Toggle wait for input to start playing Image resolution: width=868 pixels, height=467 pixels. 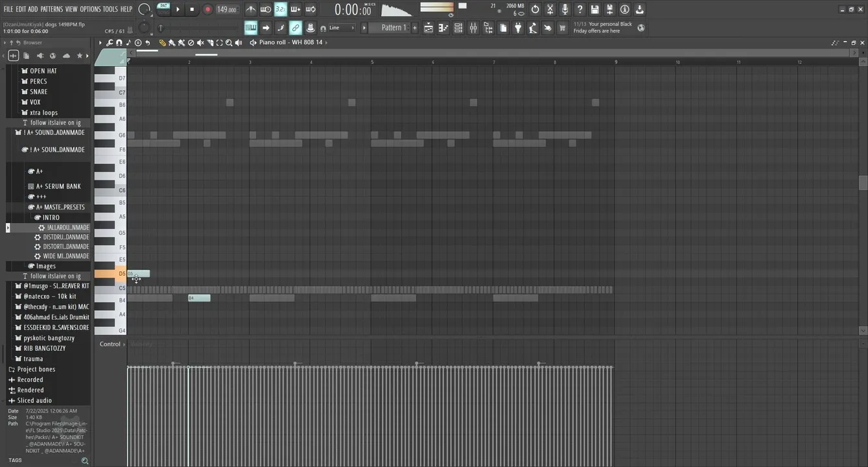coord(266,9)
